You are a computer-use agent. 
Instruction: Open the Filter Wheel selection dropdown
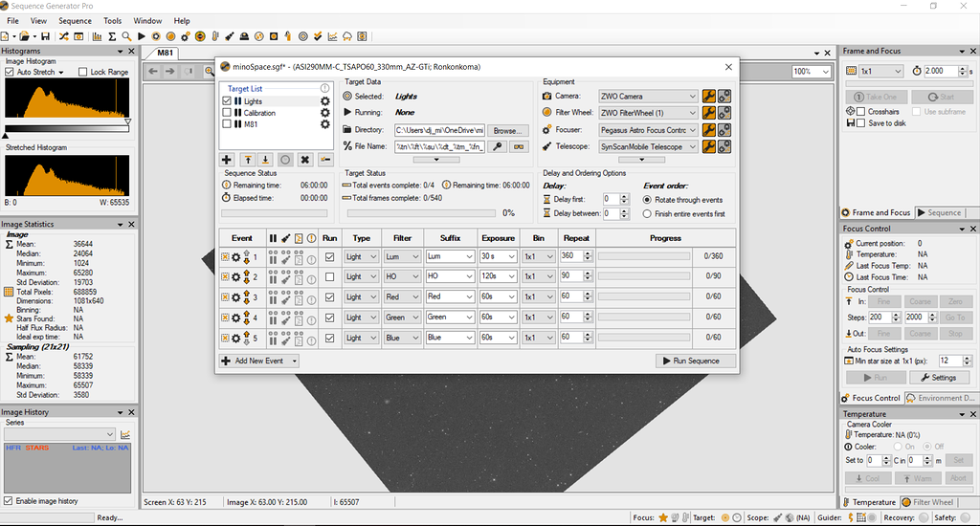(x=648, y=113)
